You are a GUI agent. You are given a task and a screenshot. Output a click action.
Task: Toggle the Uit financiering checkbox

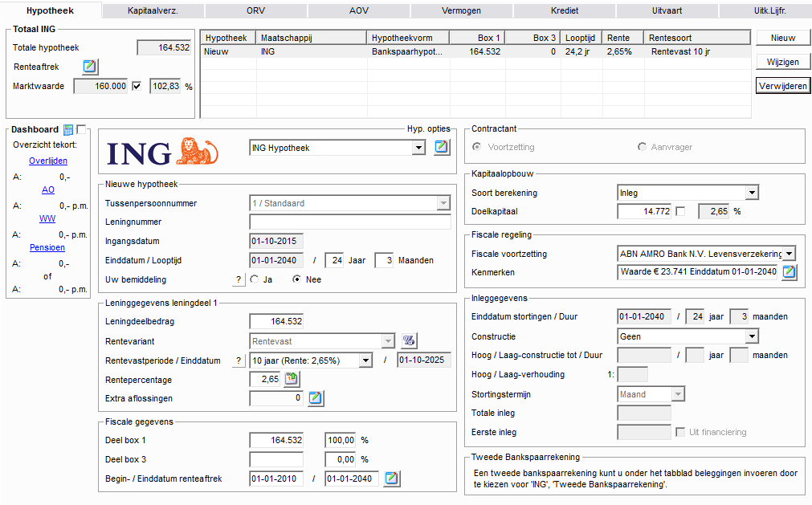click(x=680, y=432)
